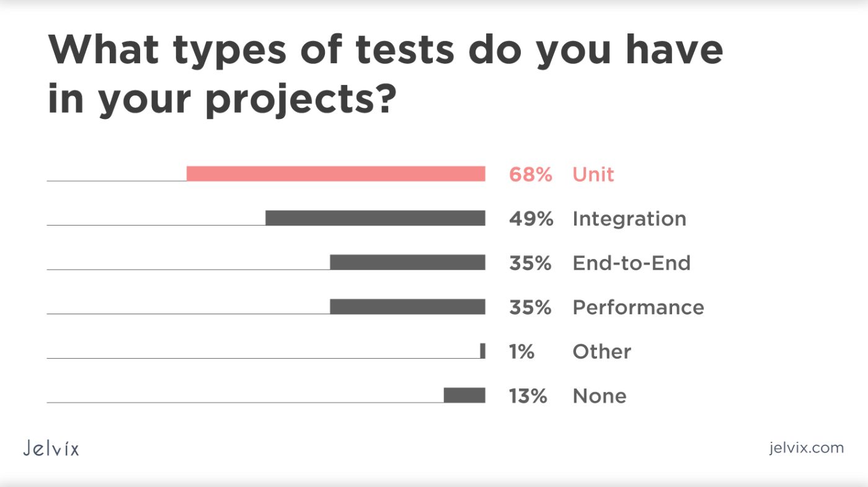Select the dark gray Integration bar
Image resolution: width=868 pixels, height=487 pixels.
coord(375,218)
